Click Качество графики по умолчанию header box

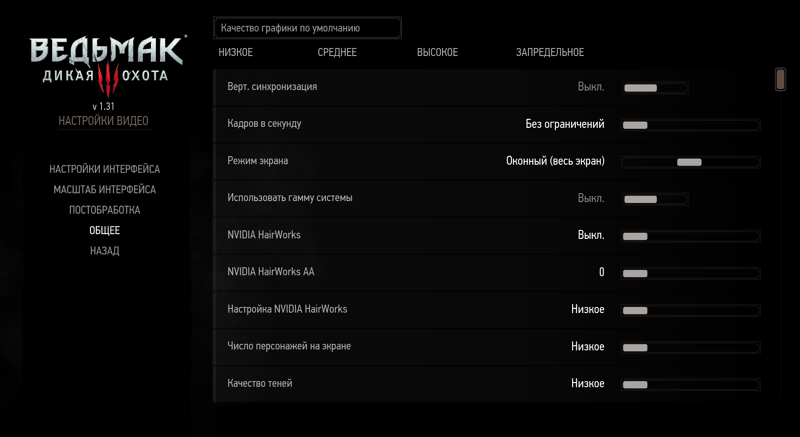point(307,28)
